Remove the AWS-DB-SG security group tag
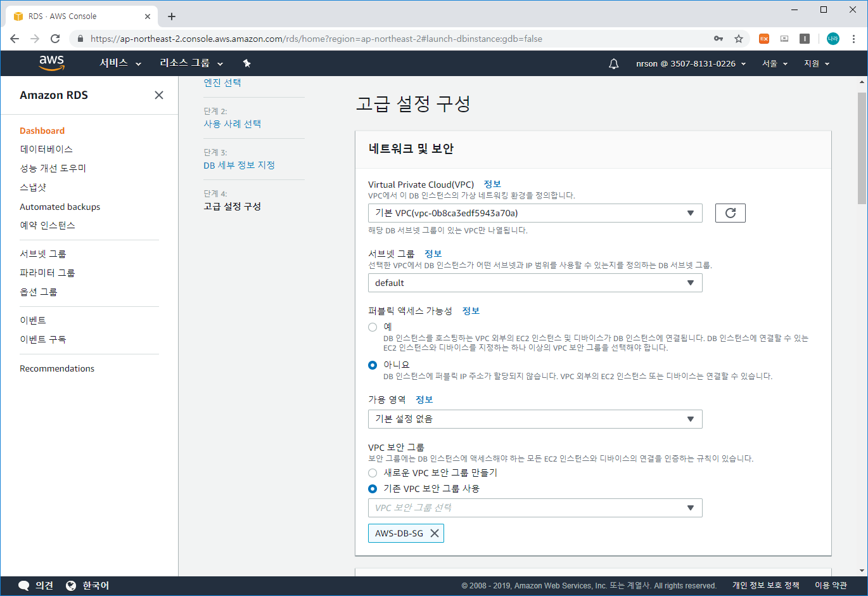This screenshot has width=868, height=596. [435, 533]
